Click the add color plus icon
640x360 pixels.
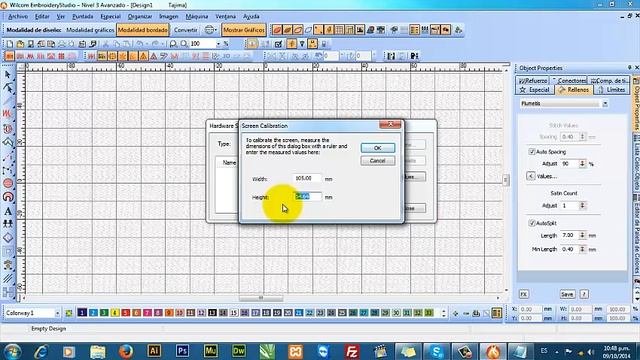tap(456, 313)
